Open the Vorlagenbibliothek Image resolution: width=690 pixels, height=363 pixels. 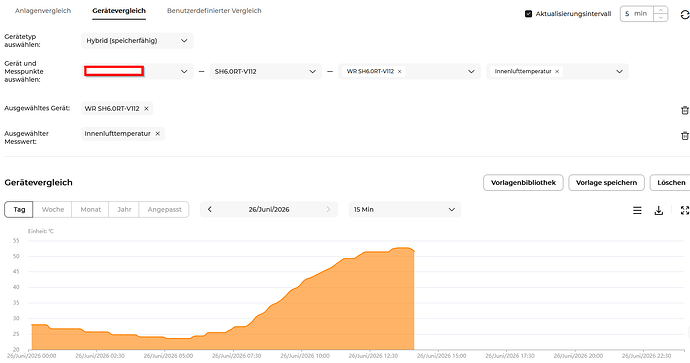523,183
